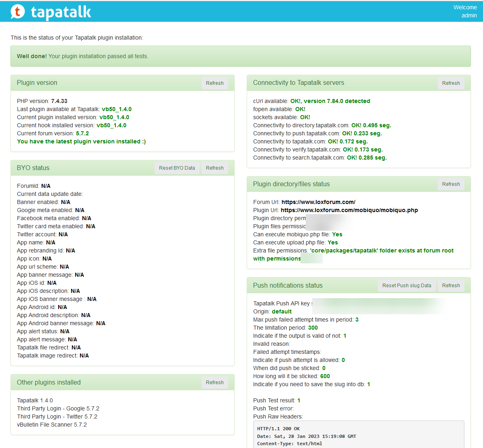Click the Date header line in raw headers

(307, 436)
